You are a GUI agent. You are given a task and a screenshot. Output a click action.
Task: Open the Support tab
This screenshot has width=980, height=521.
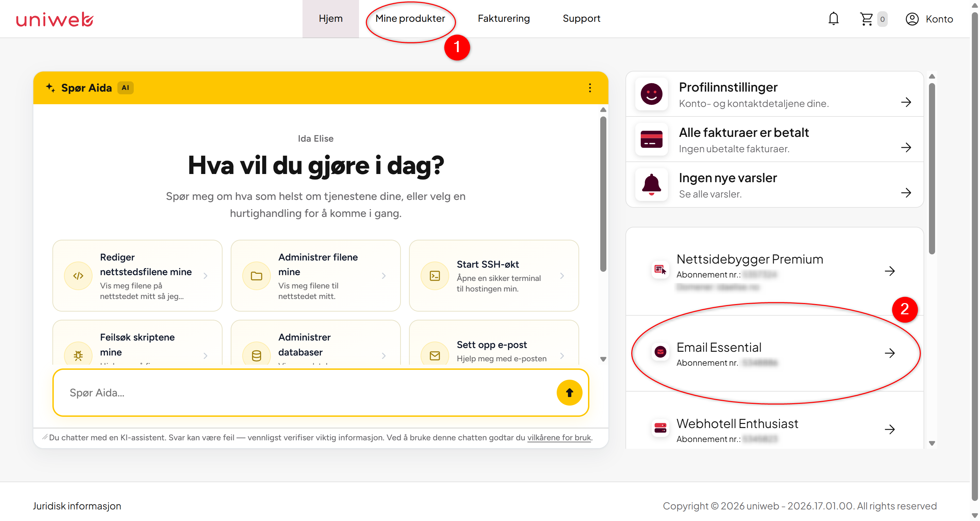(581, 19)
